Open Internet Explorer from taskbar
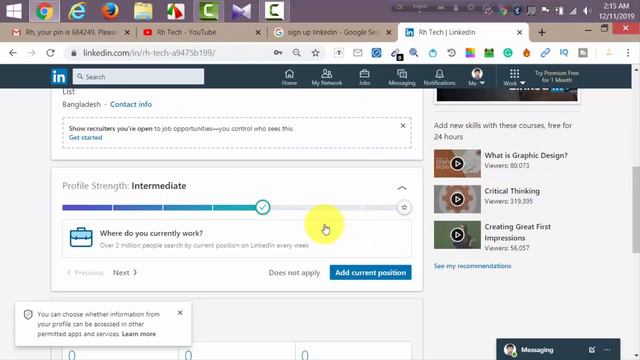Image resolution: width=640 pixels, height=360 pixels. [x=77, y=11]
